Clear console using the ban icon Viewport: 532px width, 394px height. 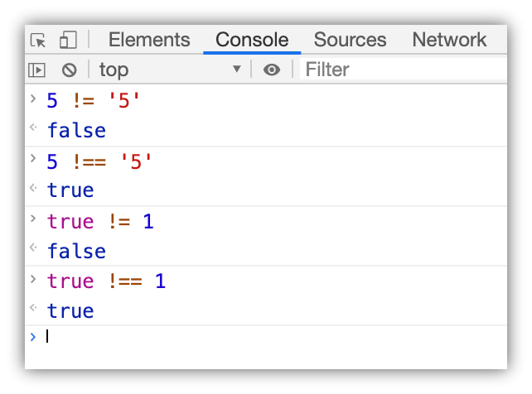click(x=69, y=70)
